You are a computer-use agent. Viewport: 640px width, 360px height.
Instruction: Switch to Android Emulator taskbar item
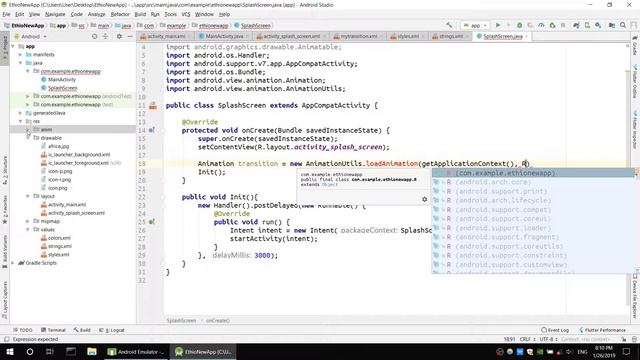click(x=136, y=351)
